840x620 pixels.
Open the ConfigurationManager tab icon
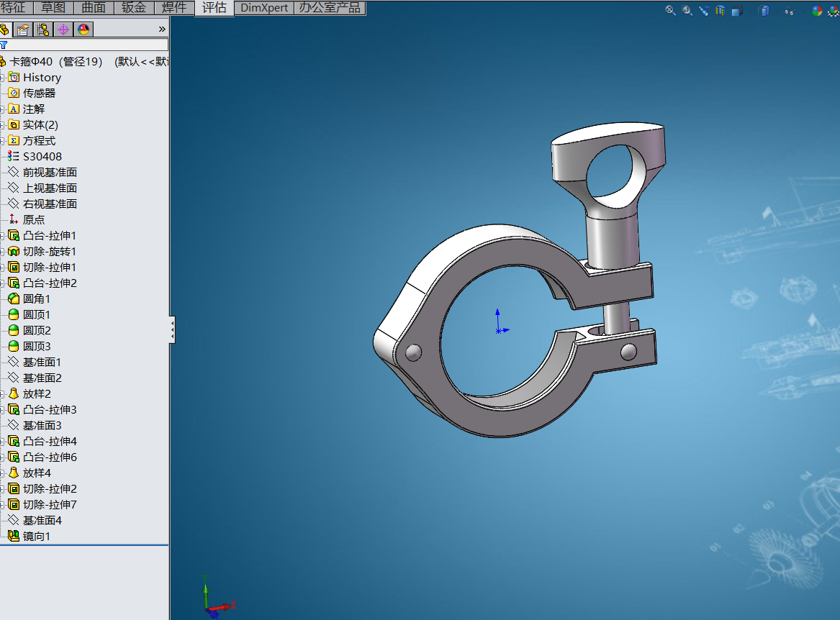[x=43, y=29]
